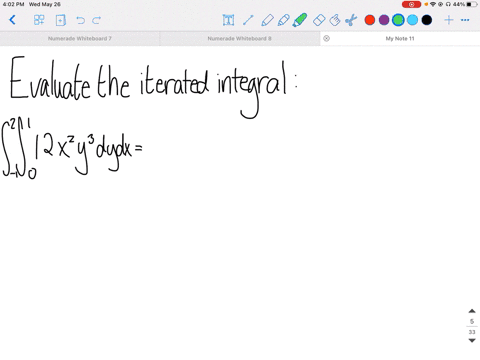Select the My Note 11 tab

point(400,39)
